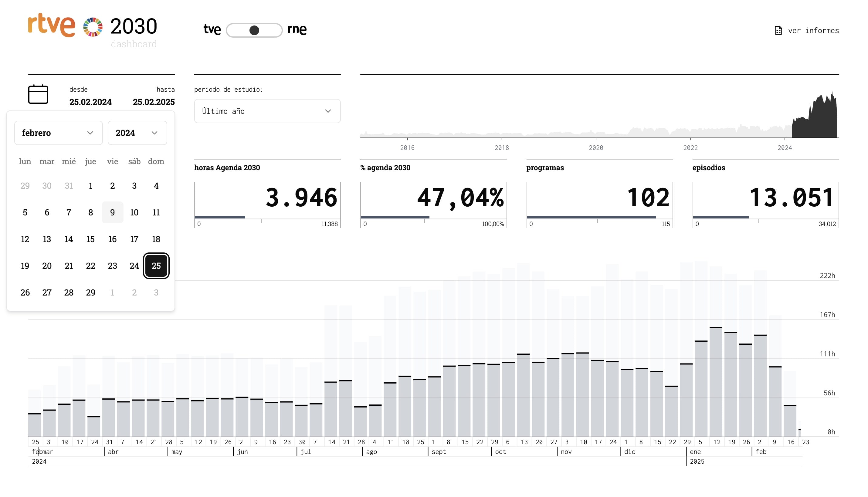This screenshot has width=868, height=497.
Task: Toggle the tve/rne switch
Action: 254,30
